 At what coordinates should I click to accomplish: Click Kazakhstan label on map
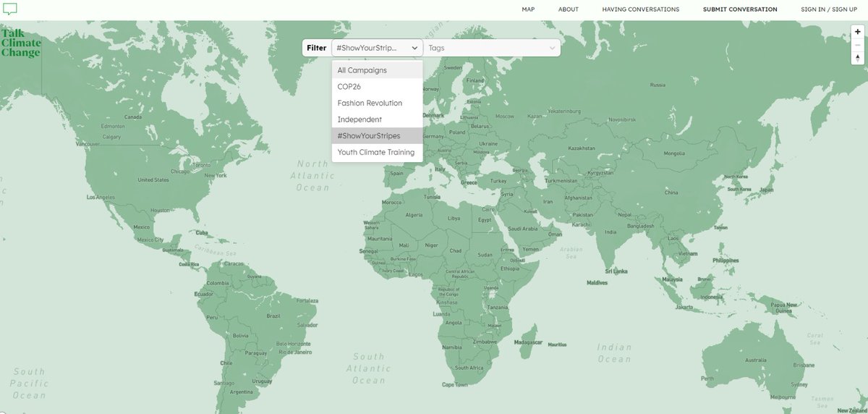[x=582, y=148]
